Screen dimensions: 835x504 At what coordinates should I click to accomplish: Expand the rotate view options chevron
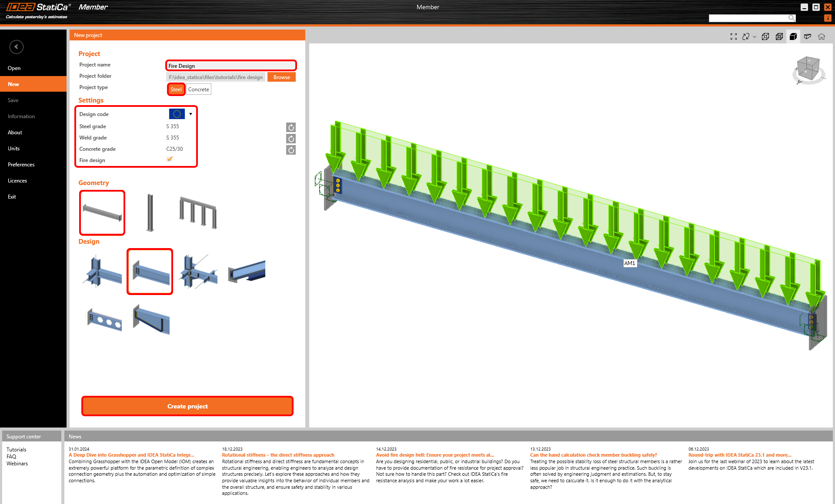click(755, 36)
